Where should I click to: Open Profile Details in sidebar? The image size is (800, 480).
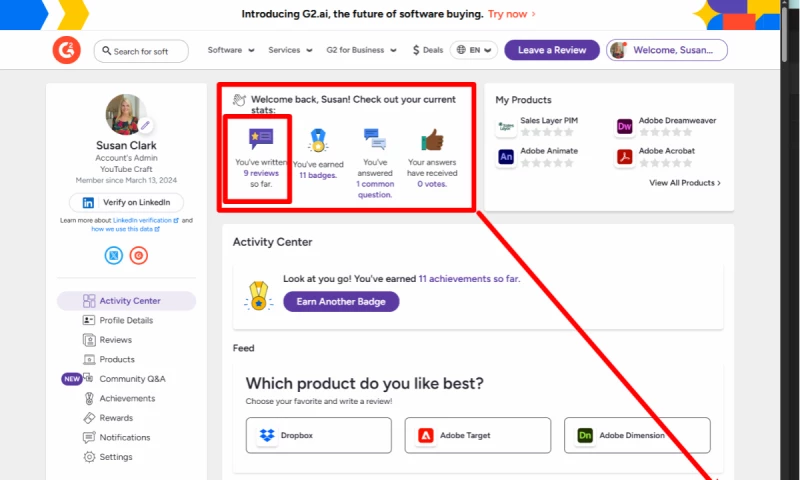pos(126,320)
